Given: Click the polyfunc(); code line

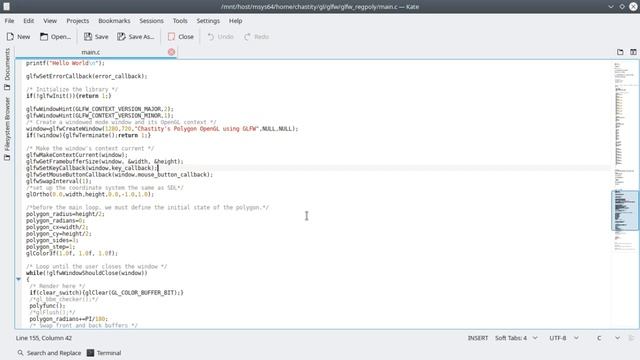Looking at the screenshot, I should (x=47, y=306).
